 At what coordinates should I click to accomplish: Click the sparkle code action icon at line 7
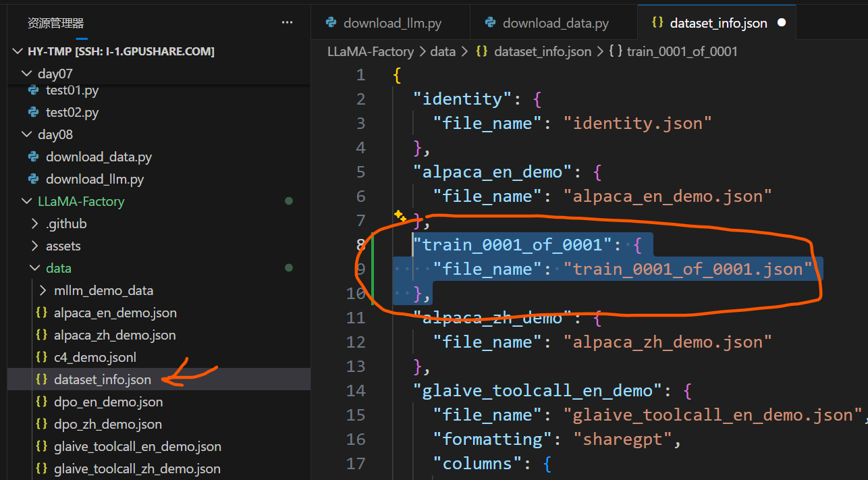400,216
